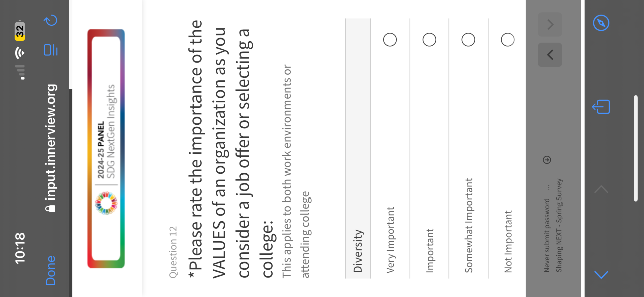Tap the Wi-Fi status icon

[20, 52]
